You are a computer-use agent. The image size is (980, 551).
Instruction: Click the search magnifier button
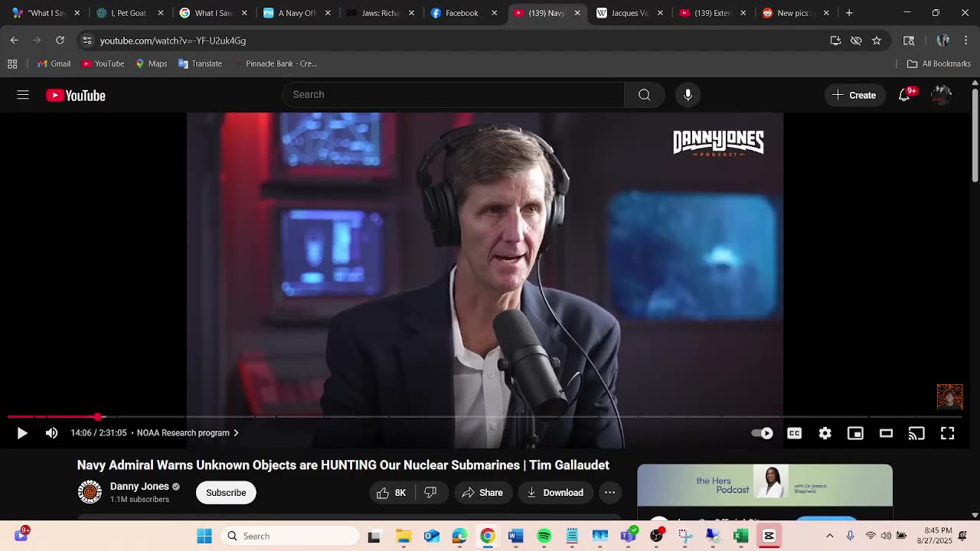pos(644,95)
